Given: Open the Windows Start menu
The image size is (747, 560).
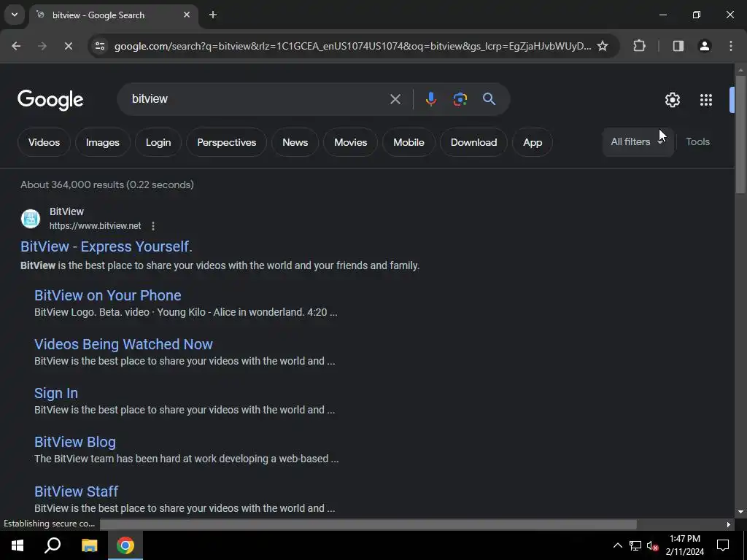Looking at the screenshot, I should (18, 545).
